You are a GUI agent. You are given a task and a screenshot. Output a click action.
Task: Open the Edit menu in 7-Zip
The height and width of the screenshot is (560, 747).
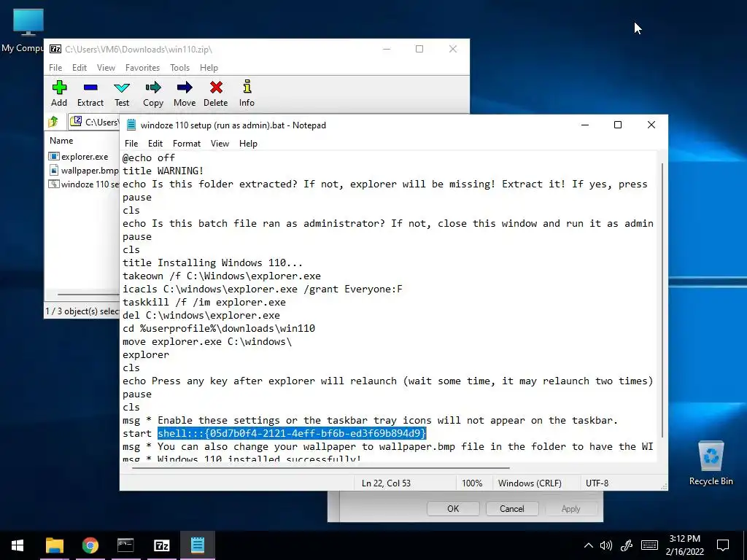pyautogui.click(x=80, y=68)
